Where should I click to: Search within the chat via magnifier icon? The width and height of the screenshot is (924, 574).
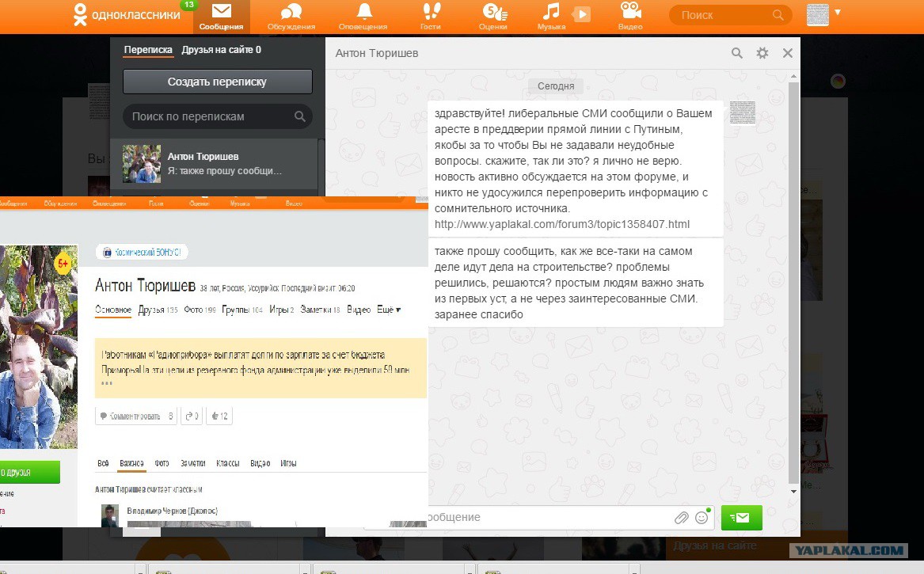pos(736,53)
